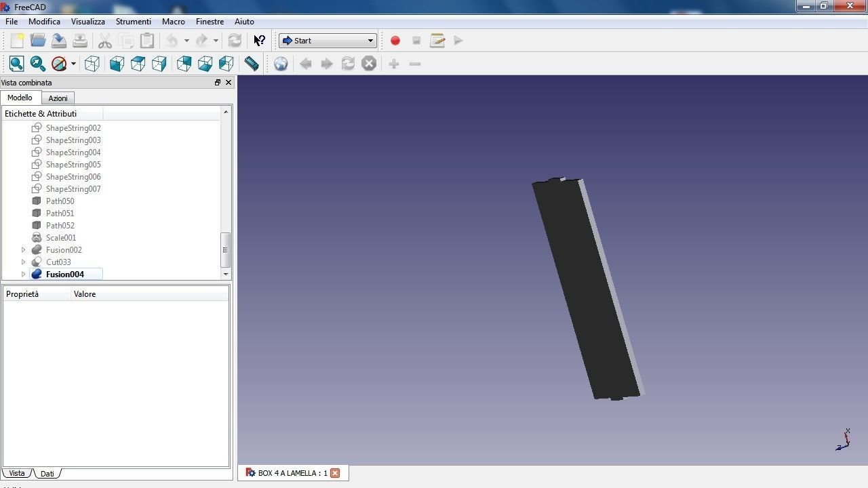The height and width of the screenshot is (488, 868).
Task: Expand the Fusion004 tree node
Action: [23, 274]
